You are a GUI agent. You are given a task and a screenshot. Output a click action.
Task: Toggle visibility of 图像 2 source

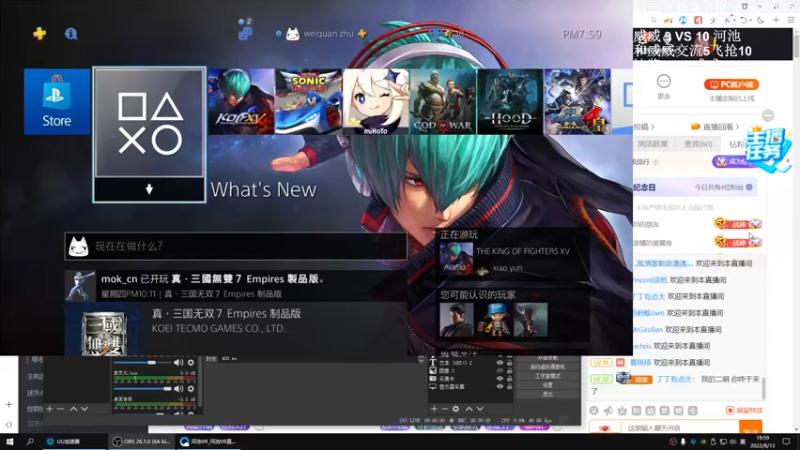tap(499, 370)
